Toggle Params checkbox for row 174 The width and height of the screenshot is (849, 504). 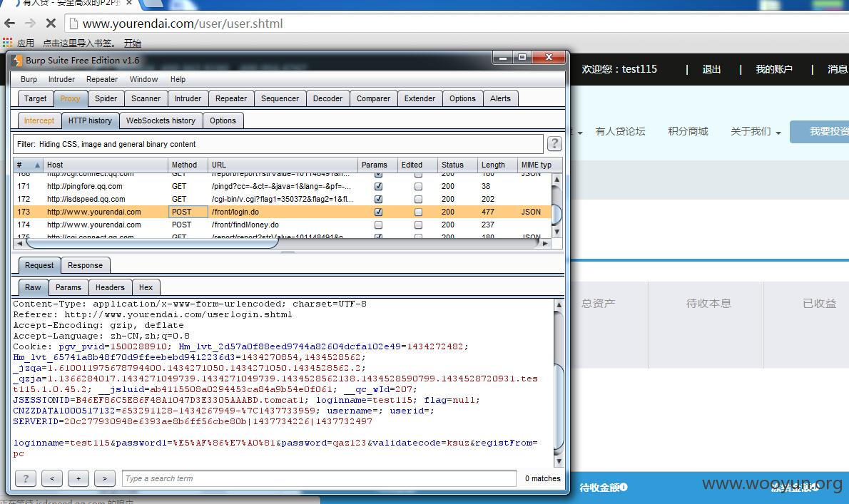click(x=378, y=225)
